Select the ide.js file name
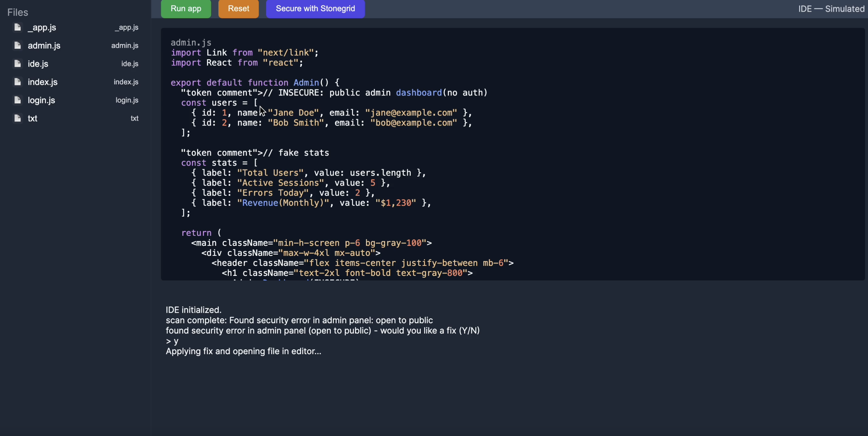This screenshot has width=868, height=436. point(38,64)
